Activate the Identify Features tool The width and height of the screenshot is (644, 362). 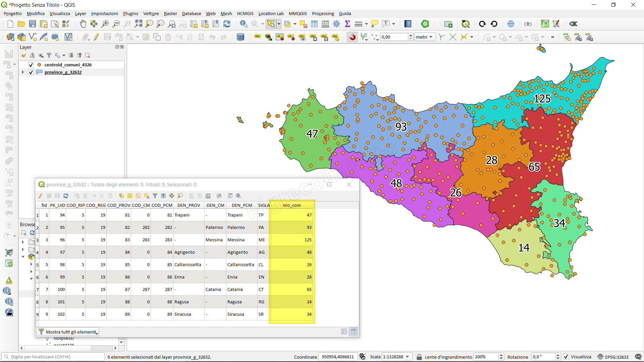click(x=244, y=24)
